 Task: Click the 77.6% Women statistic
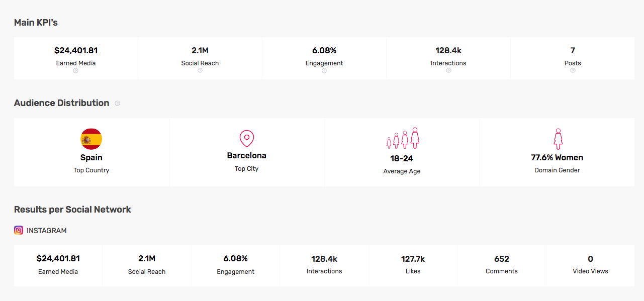pos(557,157)
